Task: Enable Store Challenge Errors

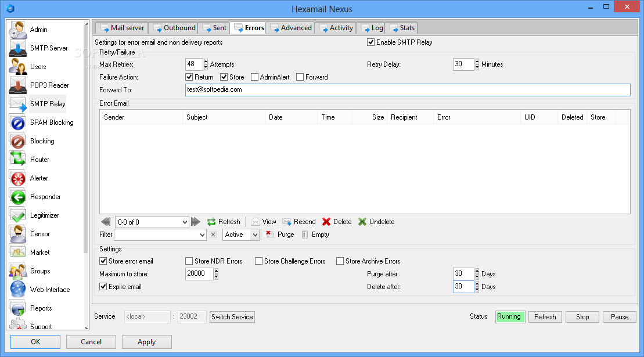Action: click(x=259, y=261)
